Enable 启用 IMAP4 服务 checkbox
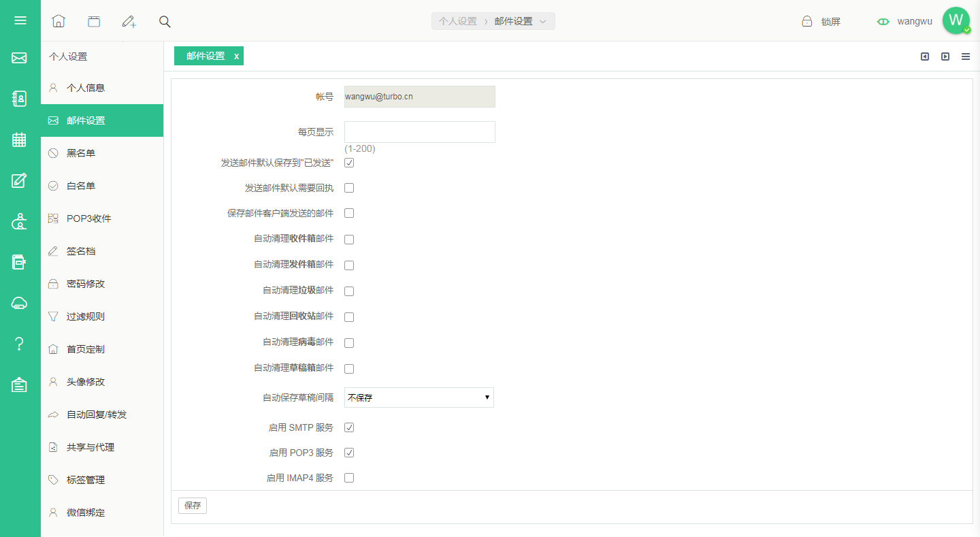 (349, 478)
